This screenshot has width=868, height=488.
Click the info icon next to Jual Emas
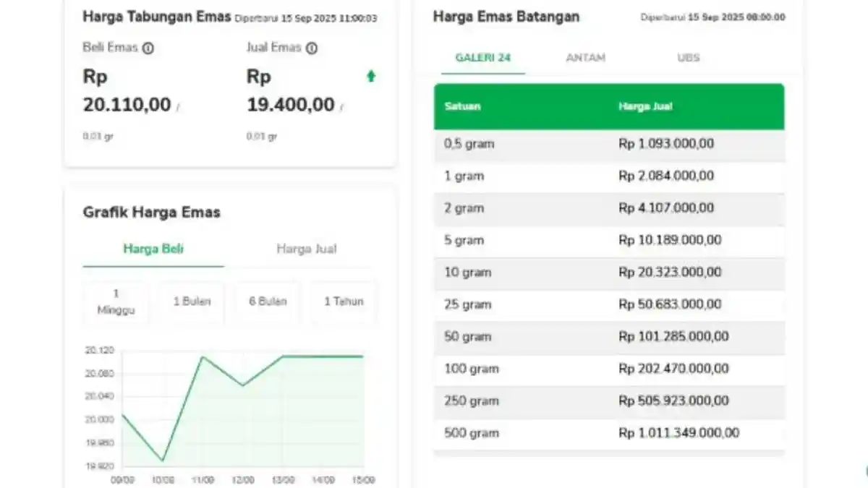click(x=311, y=48)
